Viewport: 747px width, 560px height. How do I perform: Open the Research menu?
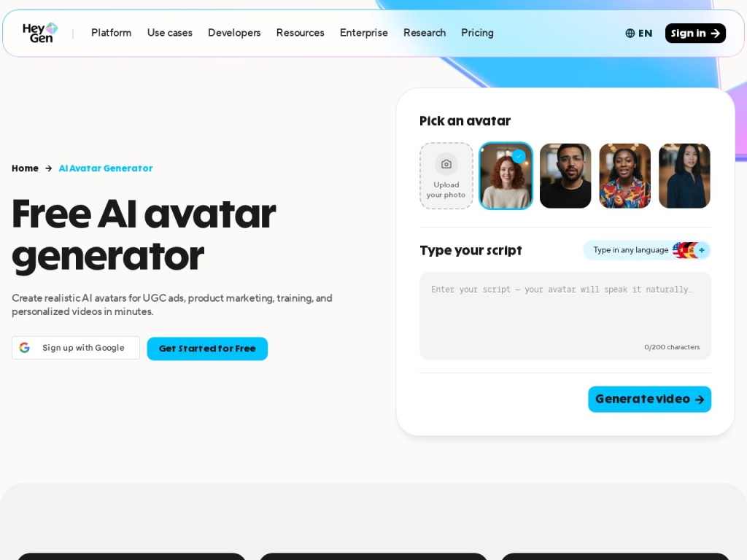point(425,33)
